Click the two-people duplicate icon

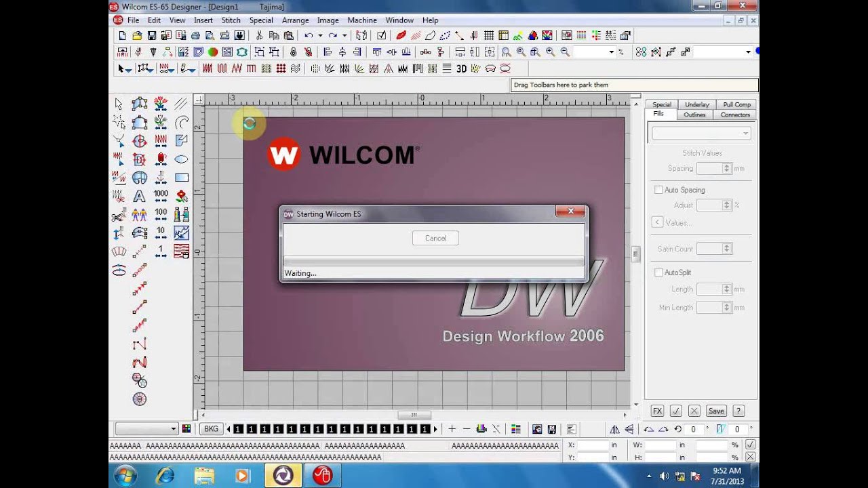[139, 214]
